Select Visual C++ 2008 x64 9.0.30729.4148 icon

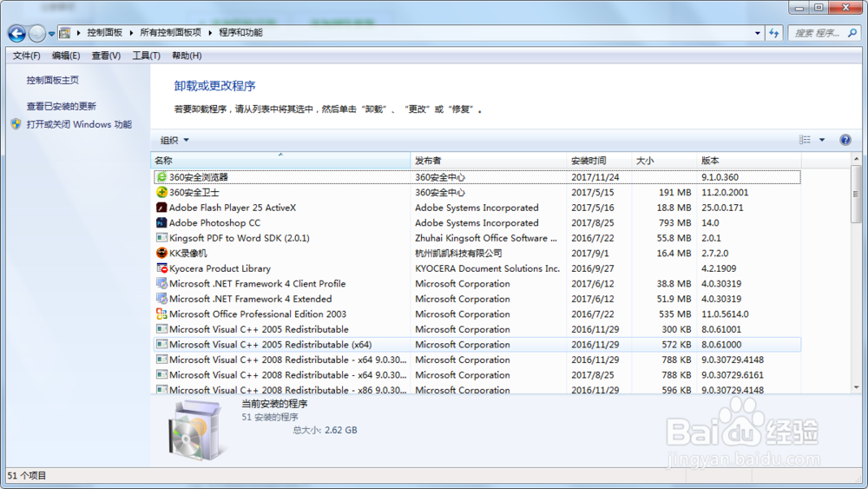161,360
